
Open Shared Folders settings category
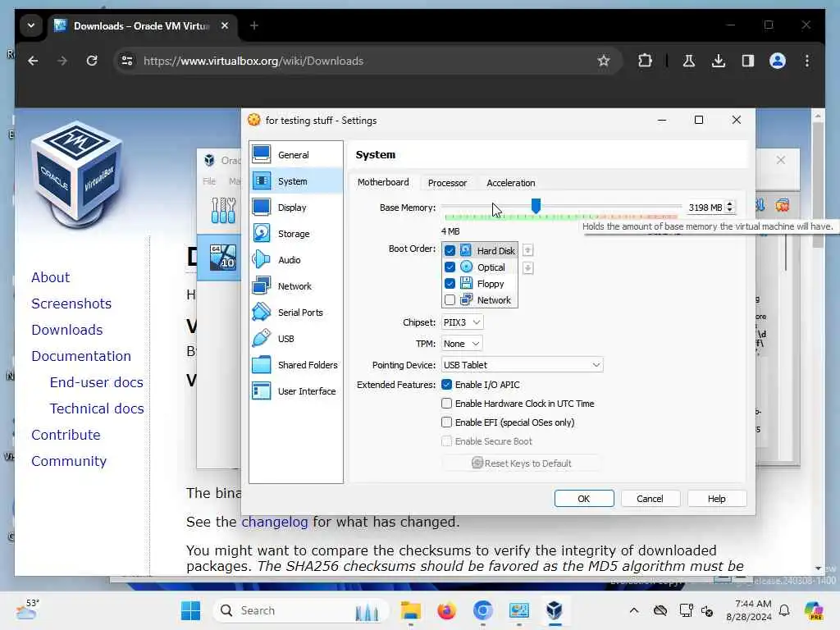(295, 365)
